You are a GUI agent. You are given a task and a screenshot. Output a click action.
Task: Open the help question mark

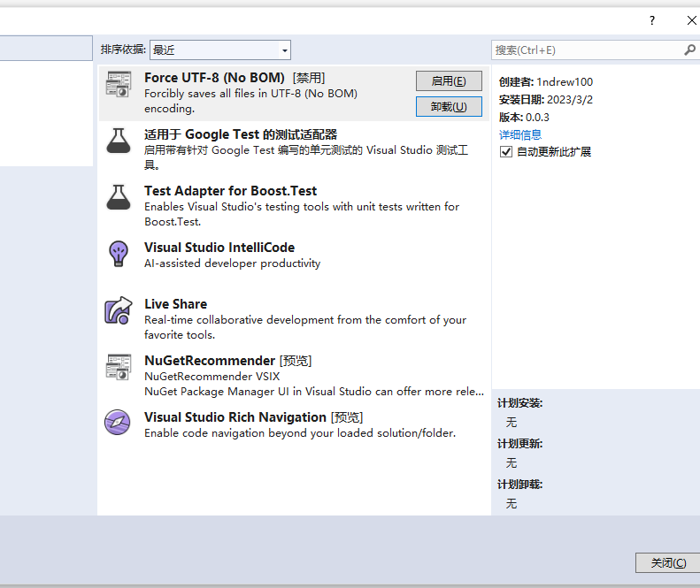652,20
